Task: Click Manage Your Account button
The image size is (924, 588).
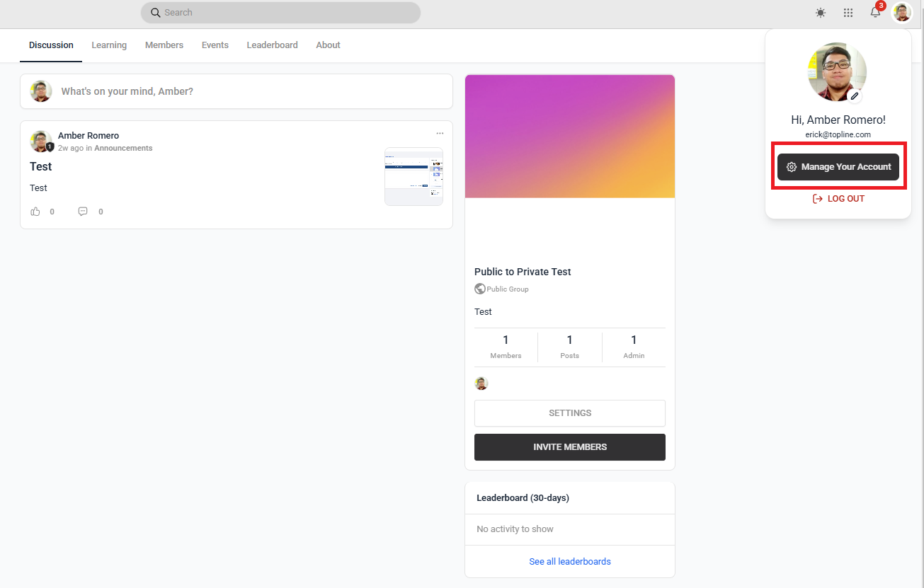Action: click(838, 167)
